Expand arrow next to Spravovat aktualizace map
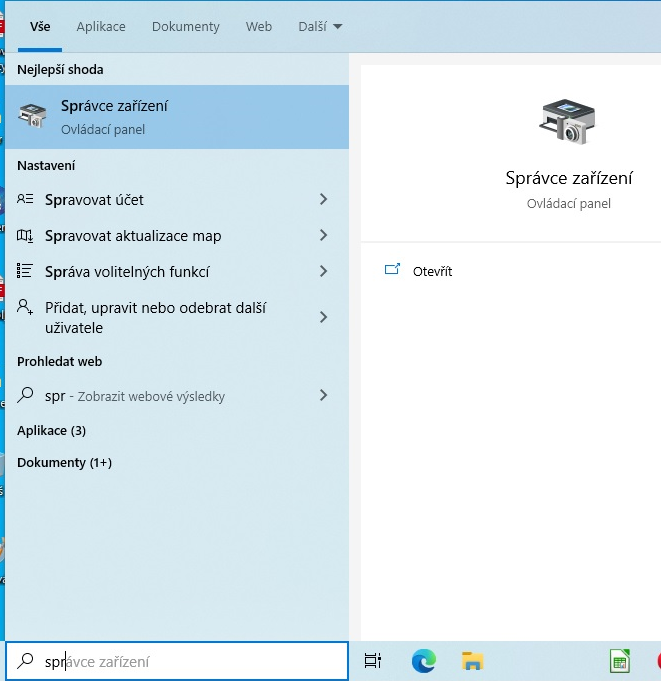661x681 pixels. point(323,235)
